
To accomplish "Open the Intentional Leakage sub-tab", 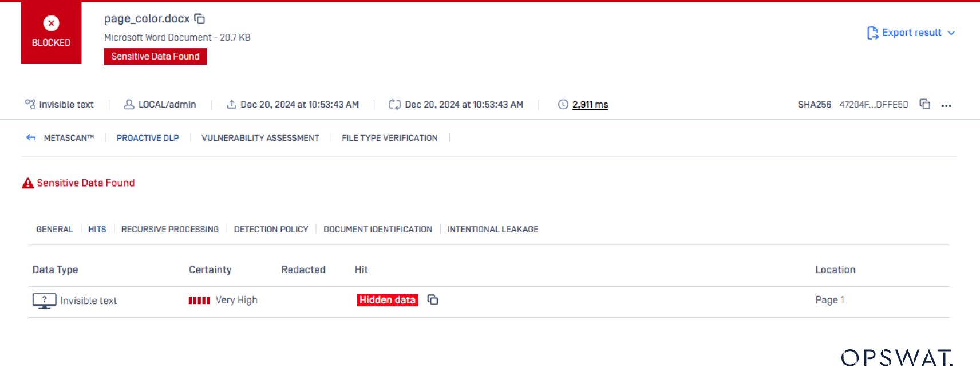I will pos(492,230).
